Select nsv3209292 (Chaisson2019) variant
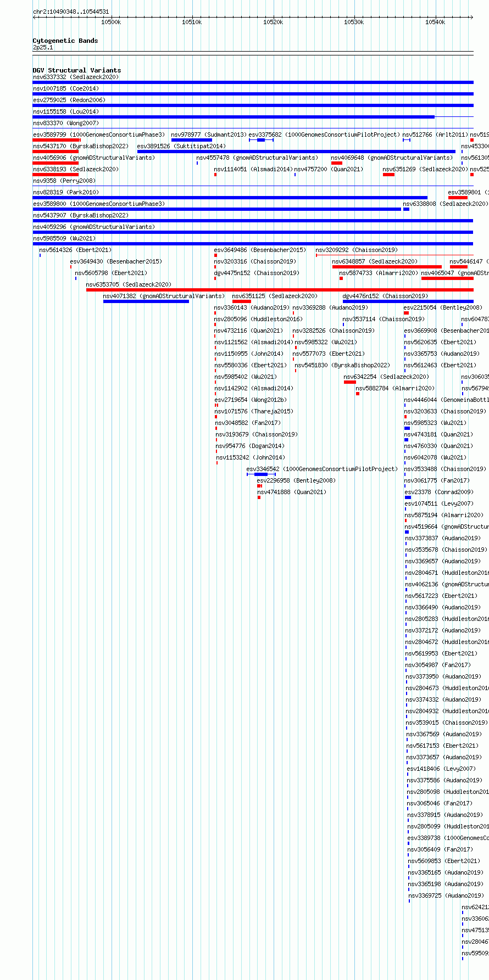The image size is (489, 980). coord(357,250)
